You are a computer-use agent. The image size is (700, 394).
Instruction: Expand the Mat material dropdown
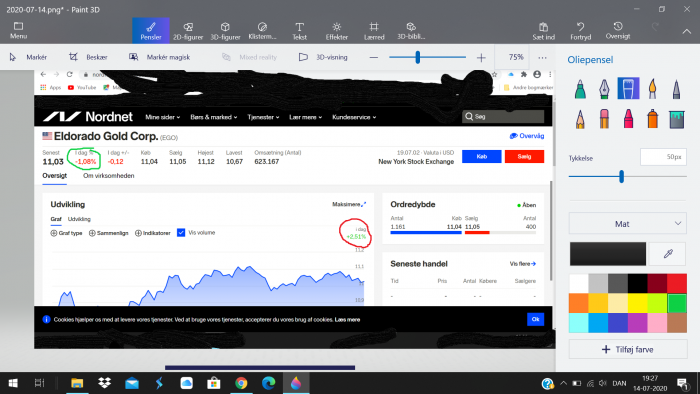pyautogui.click(x=628, y=224)
